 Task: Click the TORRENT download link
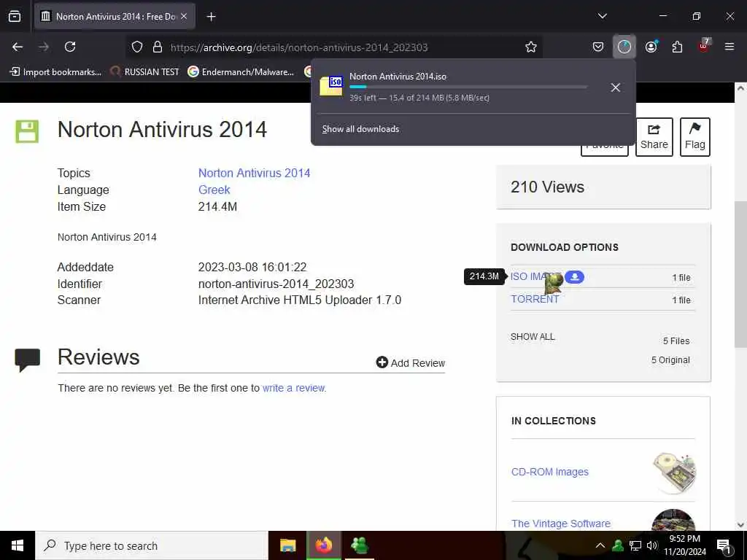coord(535,299)
